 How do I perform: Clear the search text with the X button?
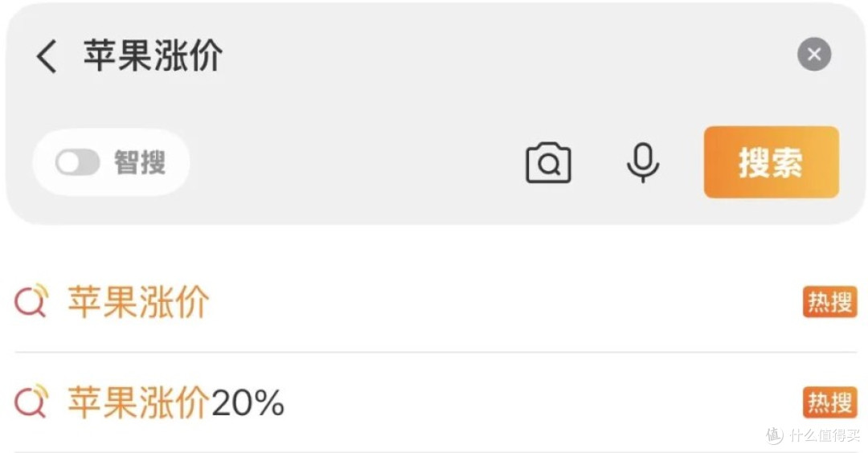pos(813,54)
